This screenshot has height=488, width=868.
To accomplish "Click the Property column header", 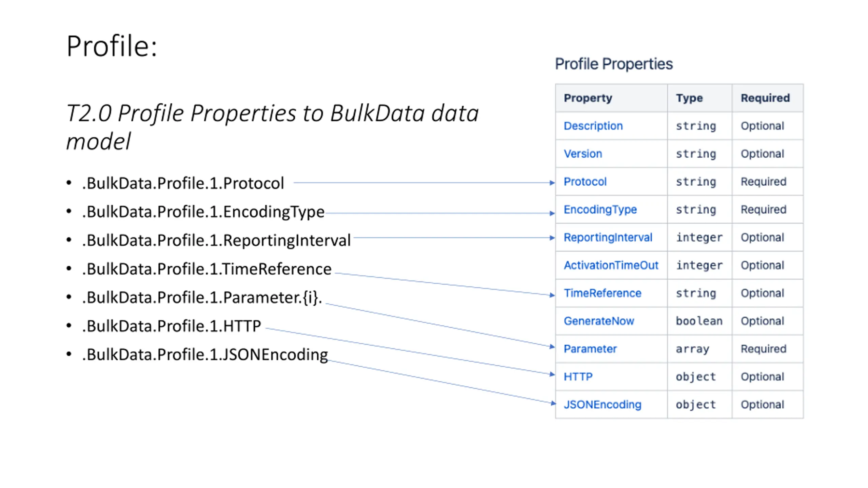I will click(588, 98).
